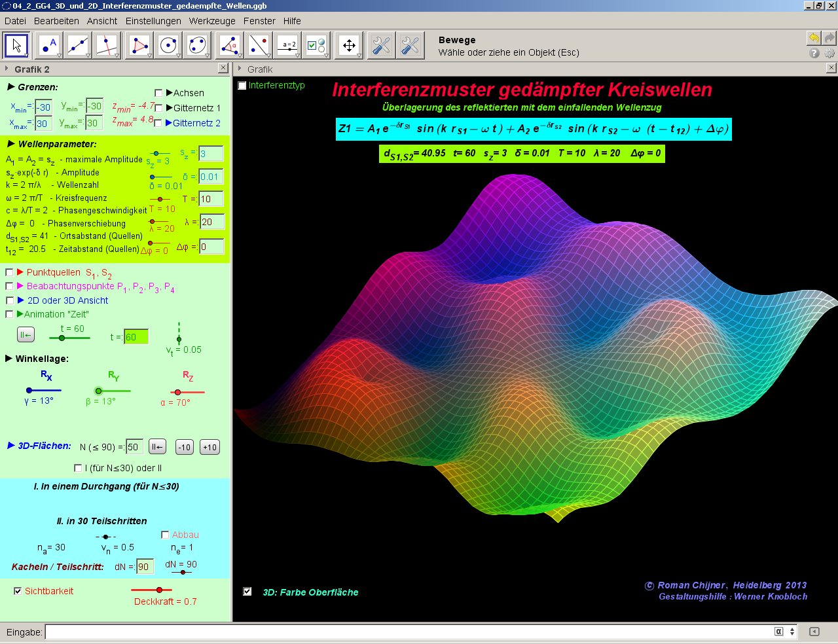The height and width of the screenshot is (644, 838).
Task: Select the Move Graphics View tool
Action: point(349,46)
